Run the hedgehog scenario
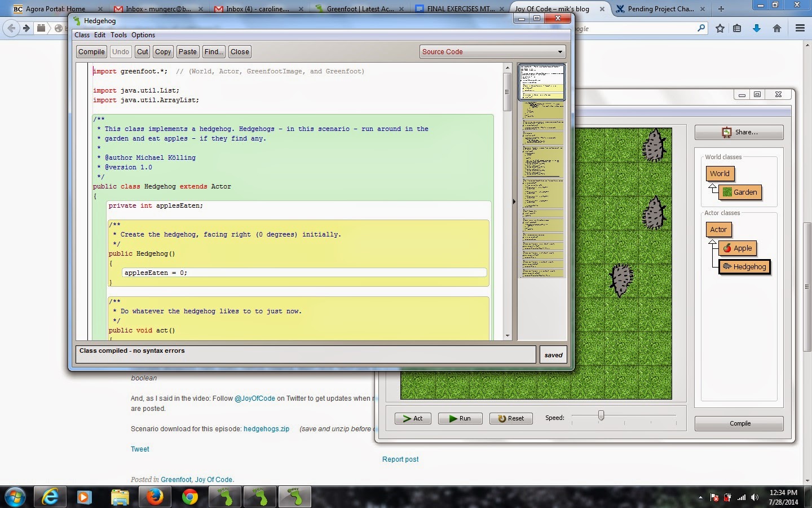812x508 pixels. 460,418
